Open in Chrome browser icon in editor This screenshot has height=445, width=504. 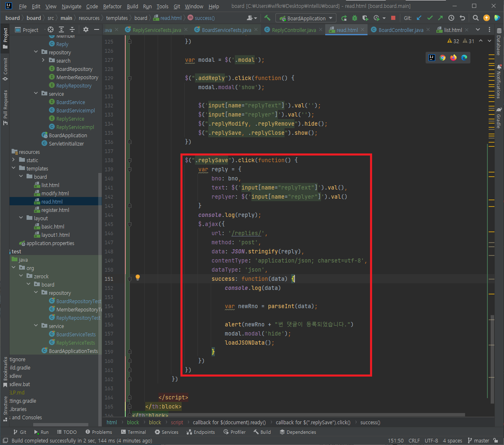pyautogui.click(x=443, y=58)
